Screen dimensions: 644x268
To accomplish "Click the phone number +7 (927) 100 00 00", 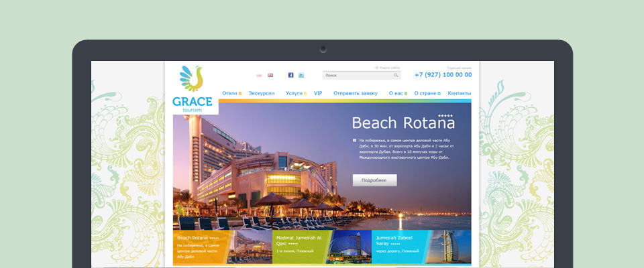I will pos(443,74).
